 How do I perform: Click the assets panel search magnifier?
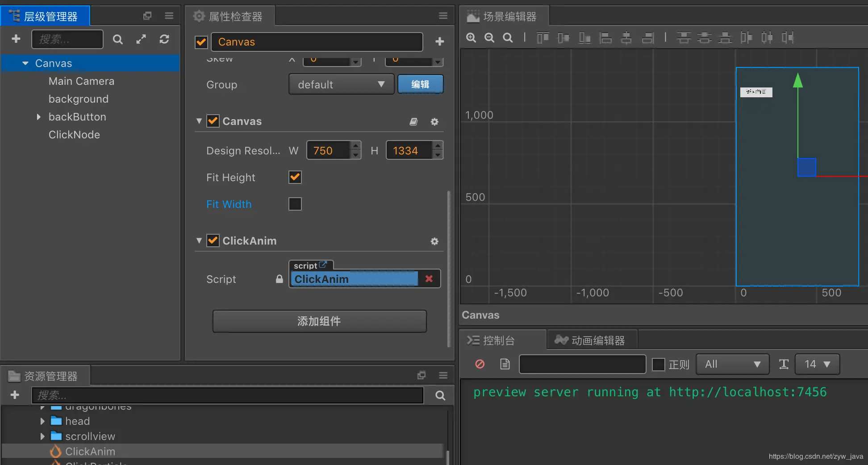(x=440, y=395)
